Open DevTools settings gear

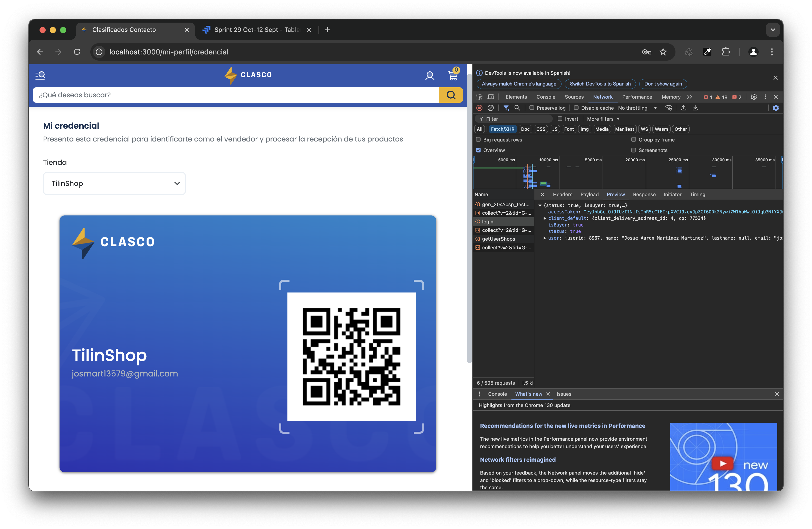754,97
